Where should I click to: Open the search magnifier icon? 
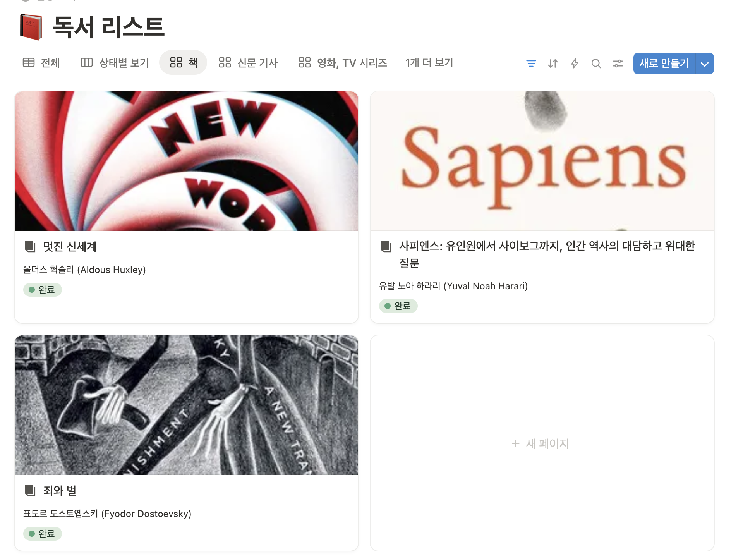(x=596, y=64)
